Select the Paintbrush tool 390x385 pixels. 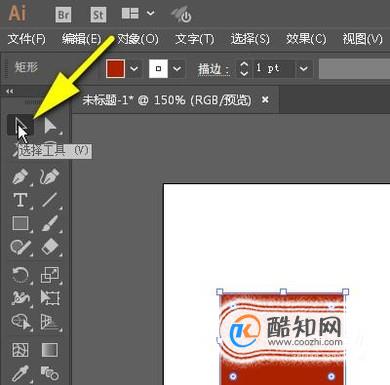pos(50,223)
